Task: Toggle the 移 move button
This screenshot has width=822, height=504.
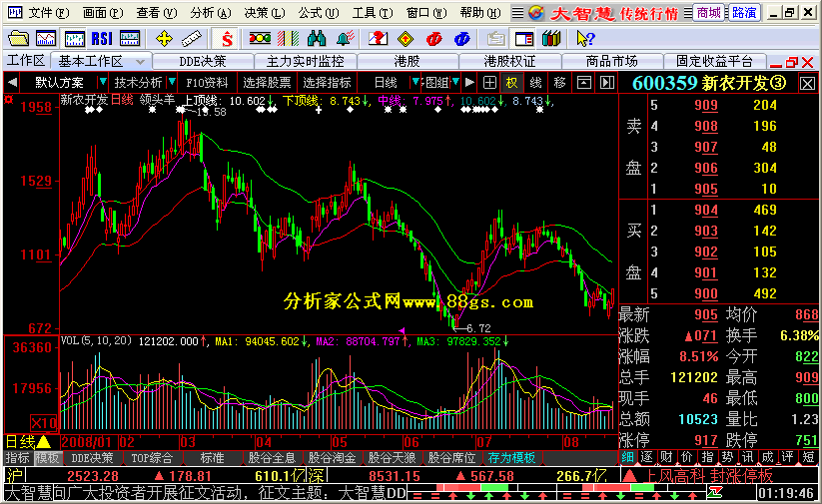Action: pyautogui.click(x=560, y=82)
